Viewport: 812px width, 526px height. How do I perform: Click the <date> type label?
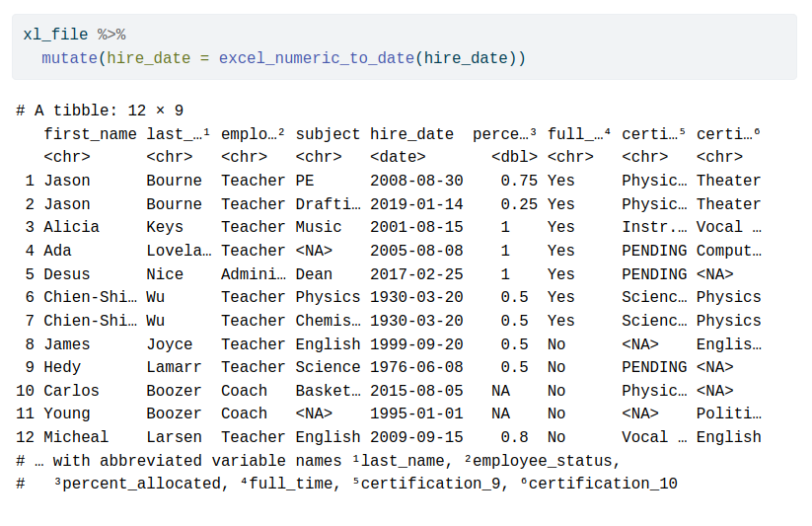point(398,157)
